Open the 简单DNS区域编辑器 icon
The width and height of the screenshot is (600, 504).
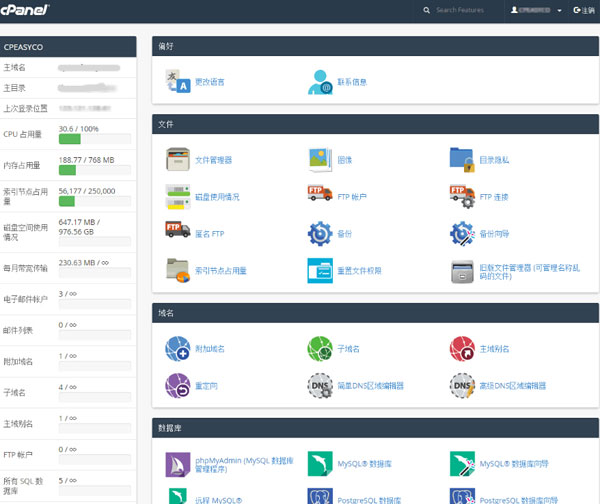point(319,385)
